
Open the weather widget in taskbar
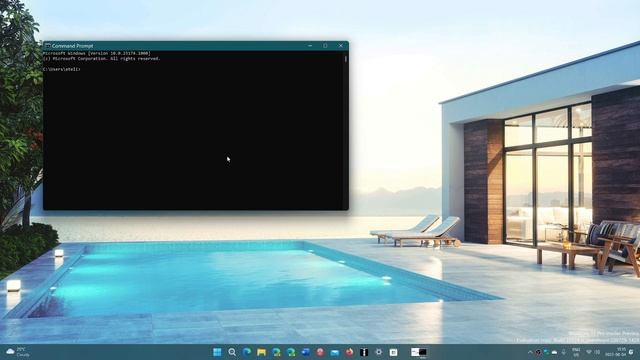point(18,352)
